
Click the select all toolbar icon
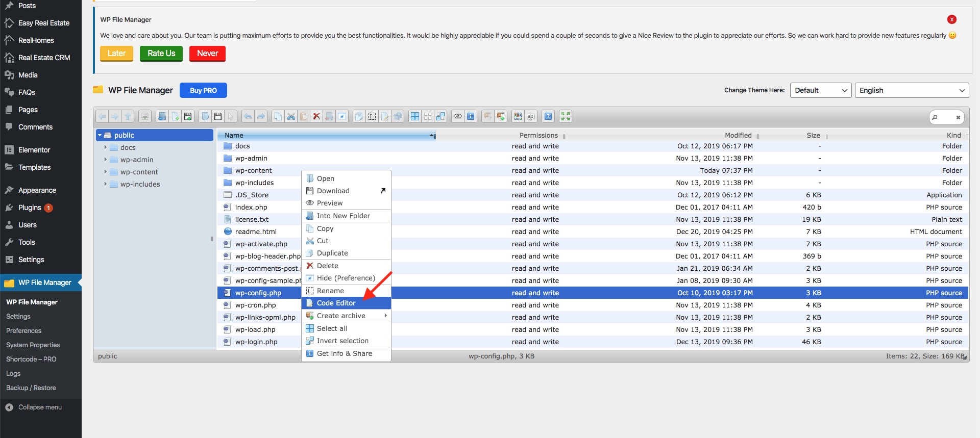coord(415,116)
